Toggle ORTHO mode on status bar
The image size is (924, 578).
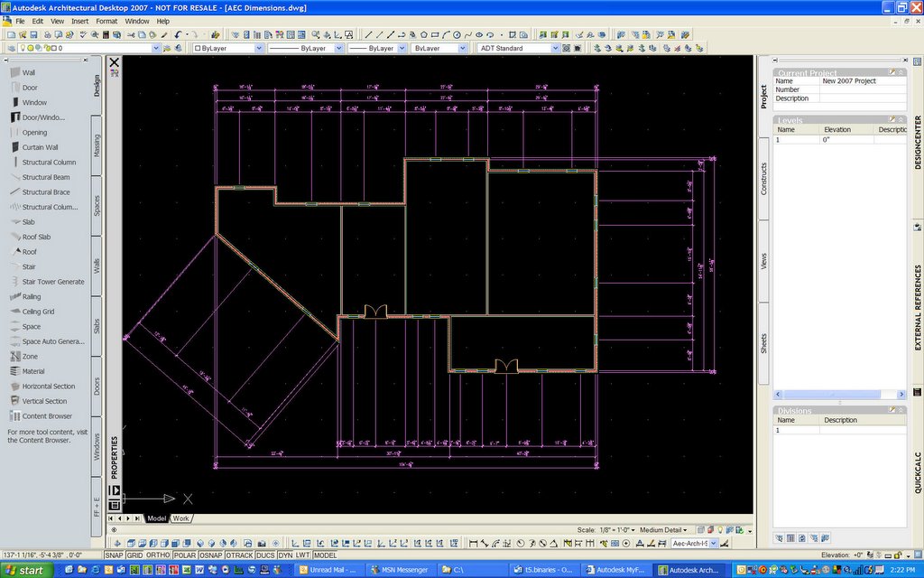(158, 555)
